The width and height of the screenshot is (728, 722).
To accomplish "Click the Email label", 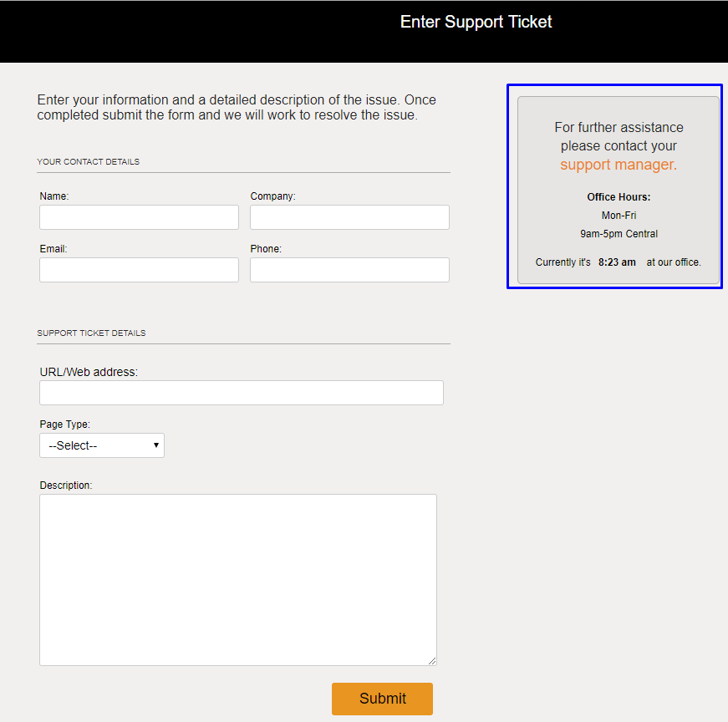I will coord(53,249).
